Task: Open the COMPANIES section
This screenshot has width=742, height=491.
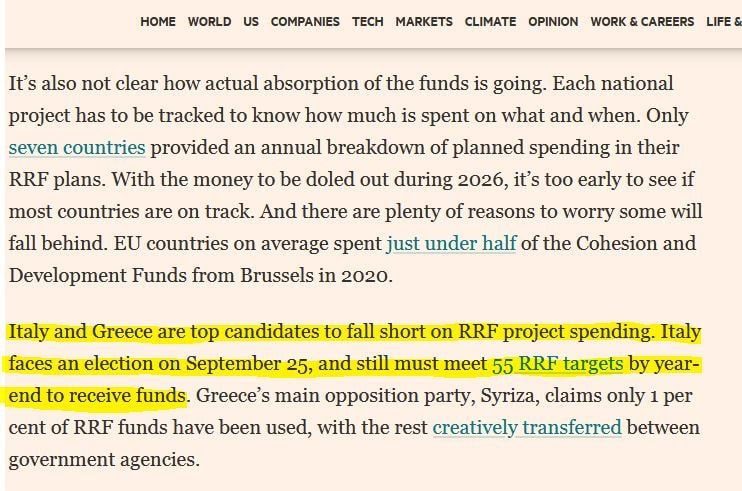Action: [305, 21]
